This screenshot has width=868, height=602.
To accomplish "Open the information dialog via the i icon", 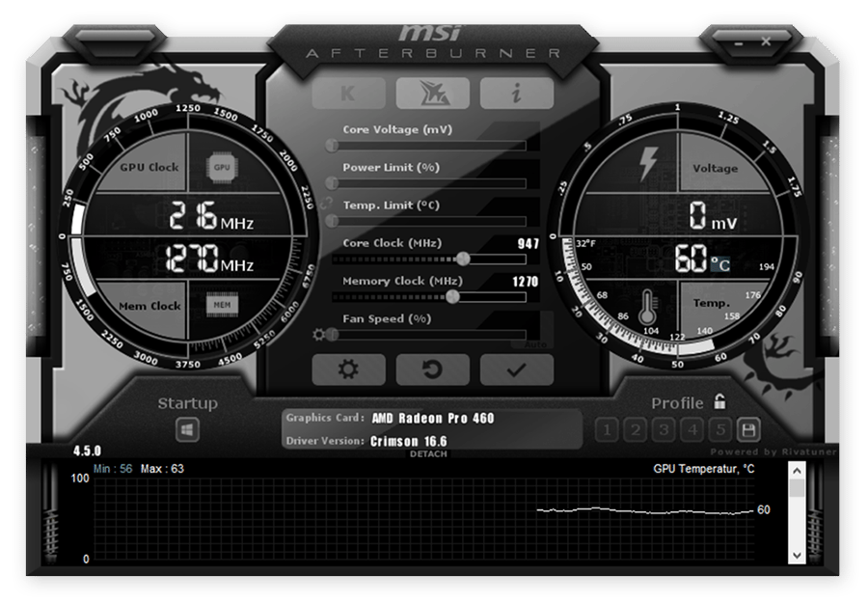I will tap(517, 93).
